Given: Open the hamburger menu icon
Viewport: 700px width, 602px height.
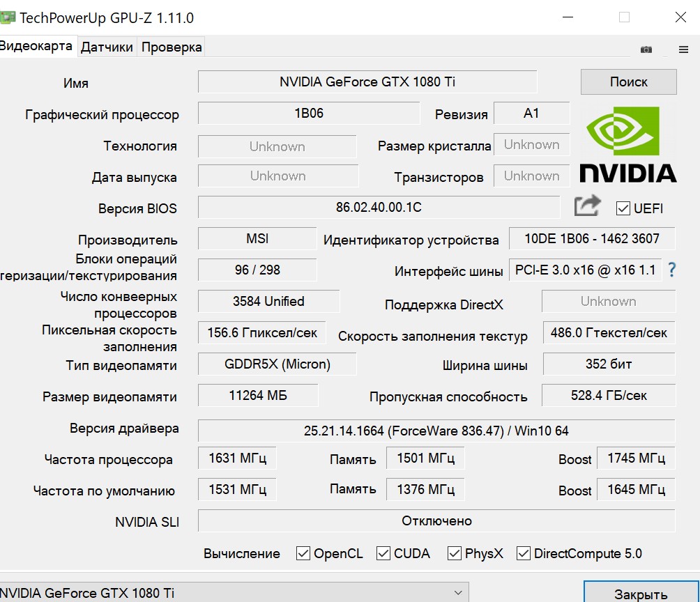Looking at the screenshot, I should click(x=683, y=49).
